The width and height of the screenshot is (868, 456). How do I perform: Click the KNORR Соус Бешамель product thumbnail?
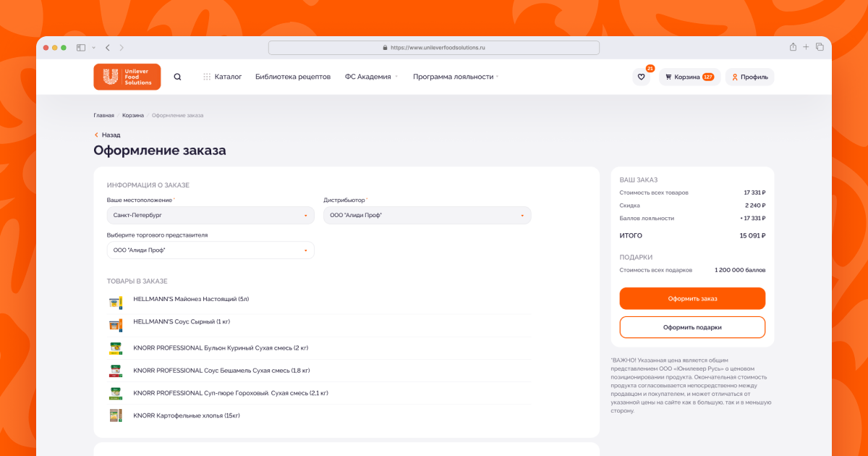click(115, 371)
